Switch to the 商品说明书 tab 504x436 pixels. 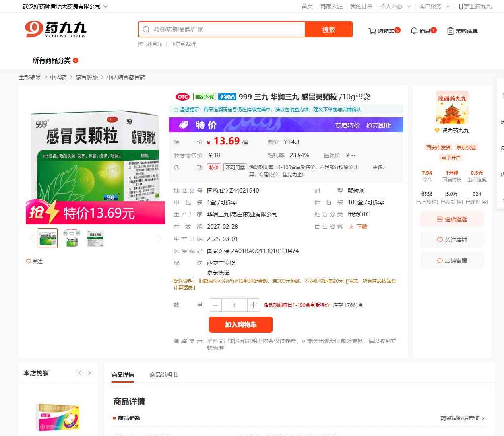tap(163, 375)
